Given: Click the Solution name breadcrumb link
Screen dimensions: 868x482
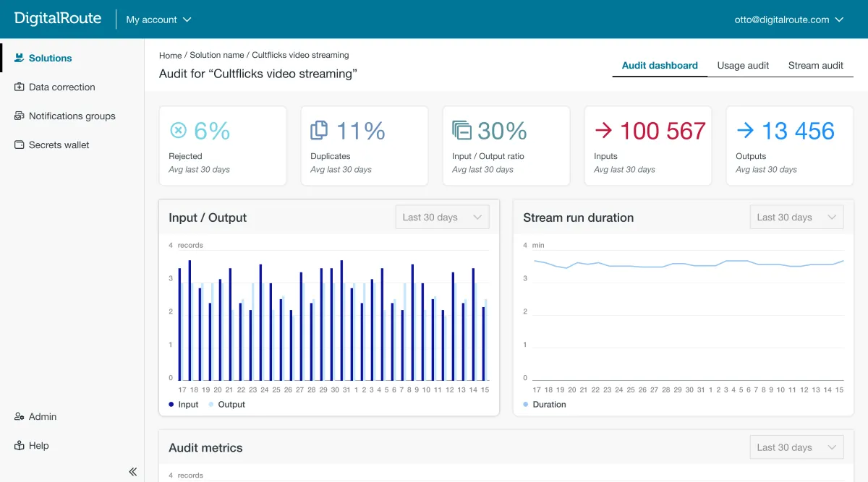Looking at the screenshot, I should [x=216, y=55].
